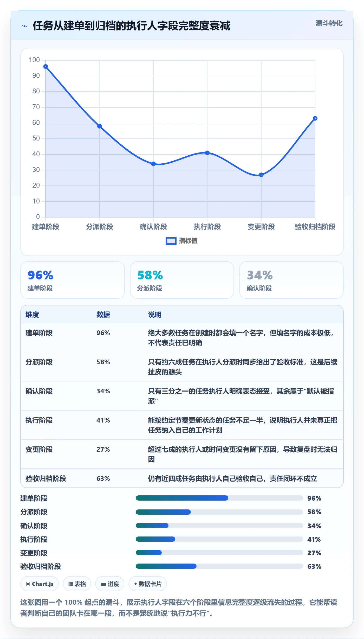
Task: Click the 漏斗转化 tag in header
Action: tap(329, 23)
